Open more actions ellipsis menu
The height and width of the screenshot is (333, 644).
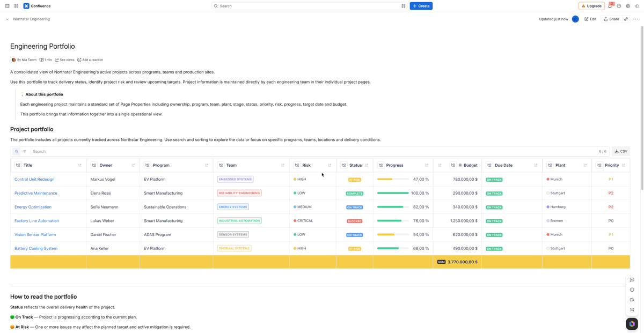(635, 19)
